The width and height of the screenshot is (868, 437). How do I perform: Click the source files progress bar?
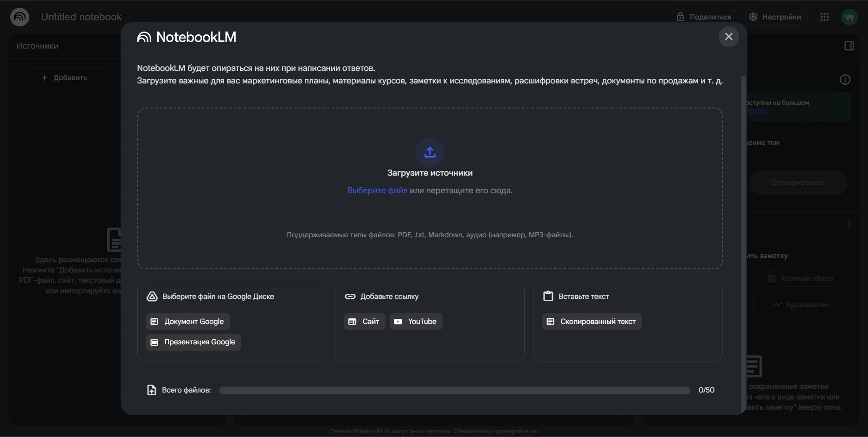coord(455,390)
